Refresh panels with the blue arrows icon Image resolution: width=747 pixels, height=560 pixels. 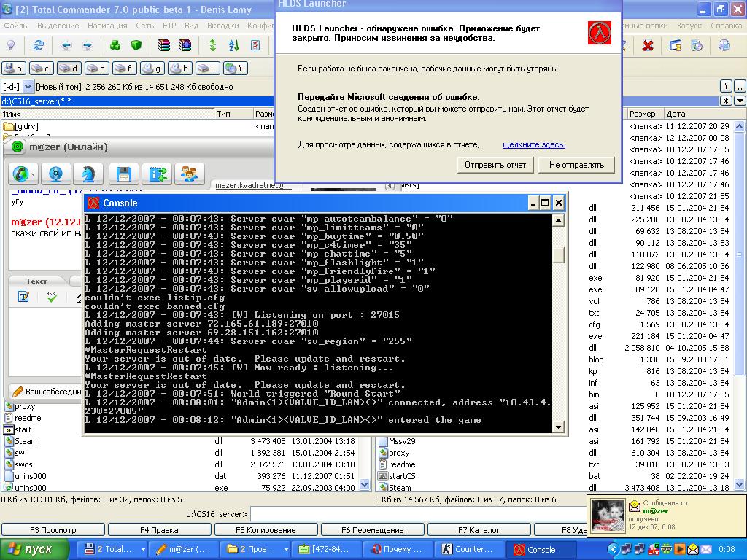[39, 45]
